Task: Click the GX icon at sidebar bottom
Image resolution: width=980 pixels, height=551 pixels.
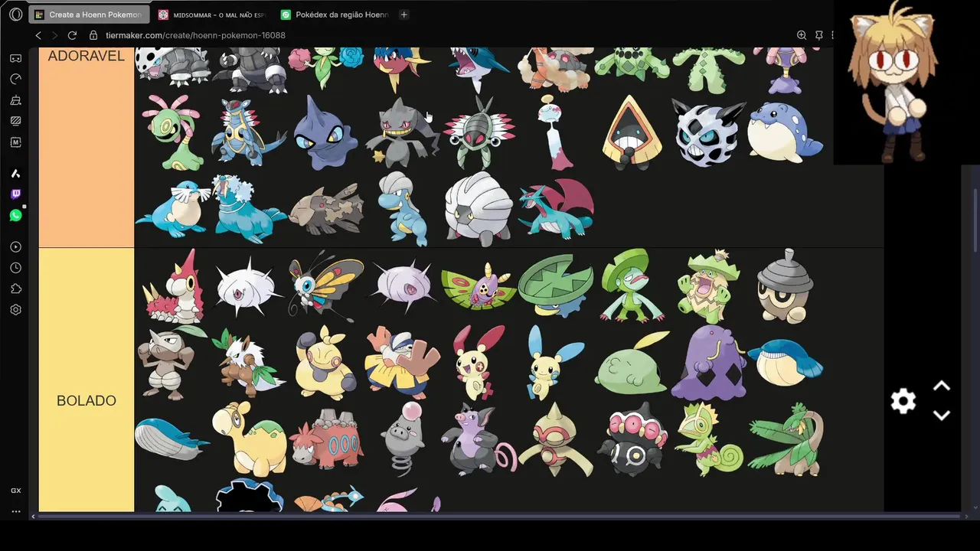Action: (15, 491)
